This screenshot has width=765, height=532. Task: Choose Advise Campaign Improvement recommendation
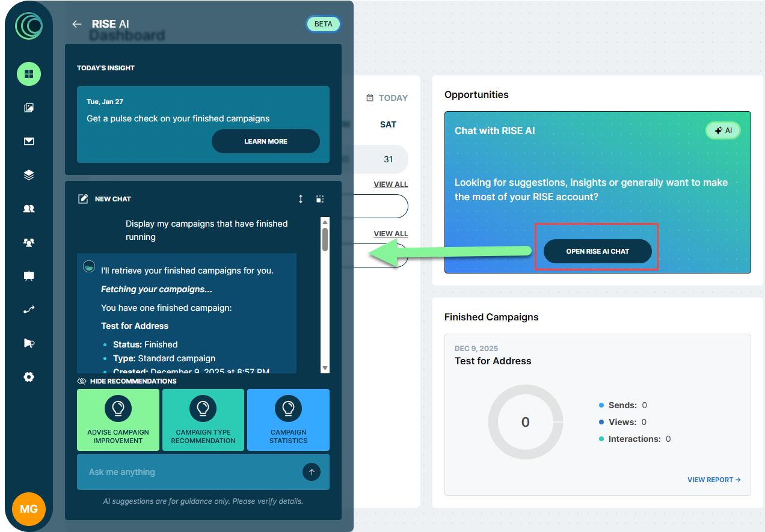click(x=118, y=420)
